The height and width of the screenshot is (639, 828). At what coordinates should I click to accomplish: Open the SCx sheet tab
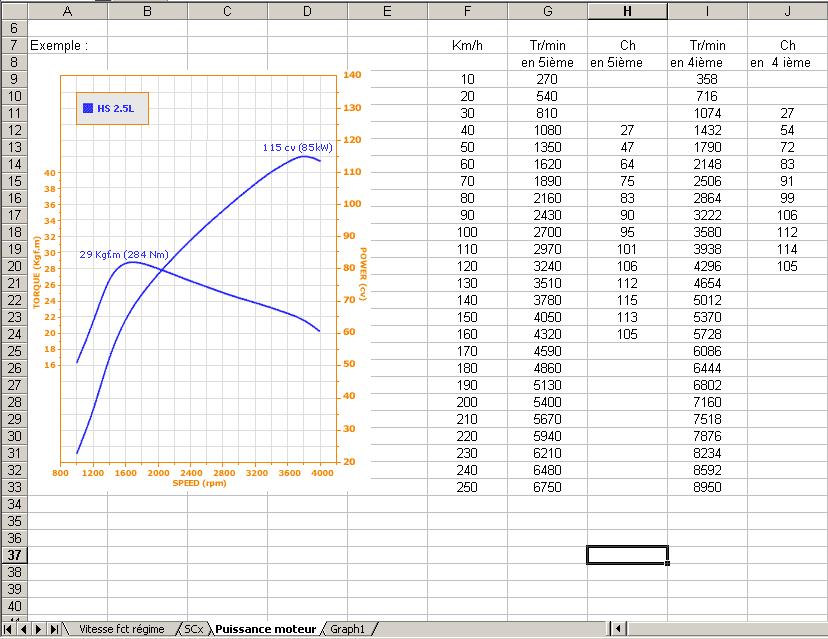pos(193,629)
